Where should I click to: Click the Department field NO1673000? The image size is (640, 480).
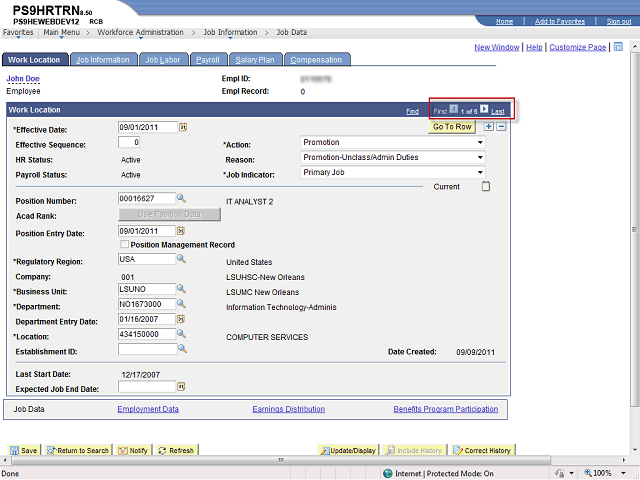pos(147,304)
